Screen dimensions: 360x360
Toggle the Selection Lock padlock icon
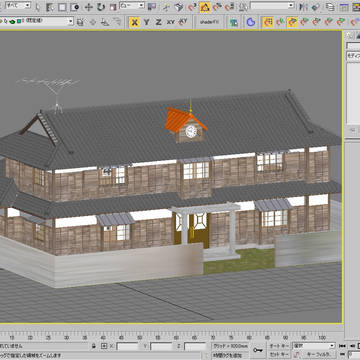pos(94,346)
